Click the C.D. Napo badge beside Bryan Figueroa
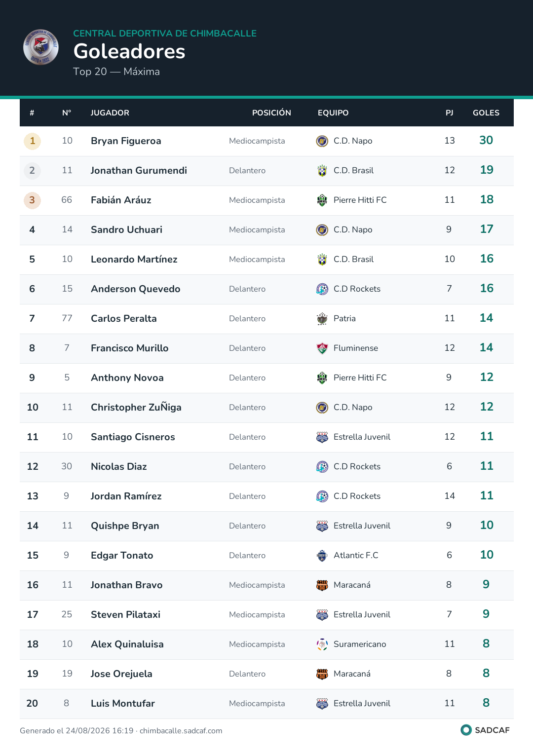The image size is (533, 756). (x=322, y=141)
